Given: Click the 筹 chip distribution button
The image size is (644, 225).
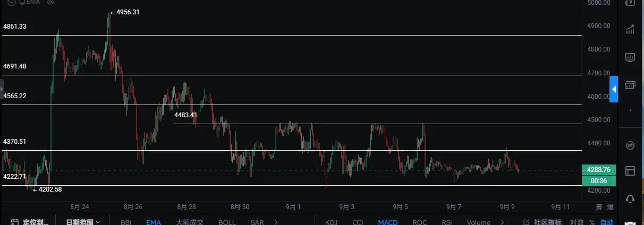Looking at the screenshot, I should pyautogui.click(x=599, y=207).
